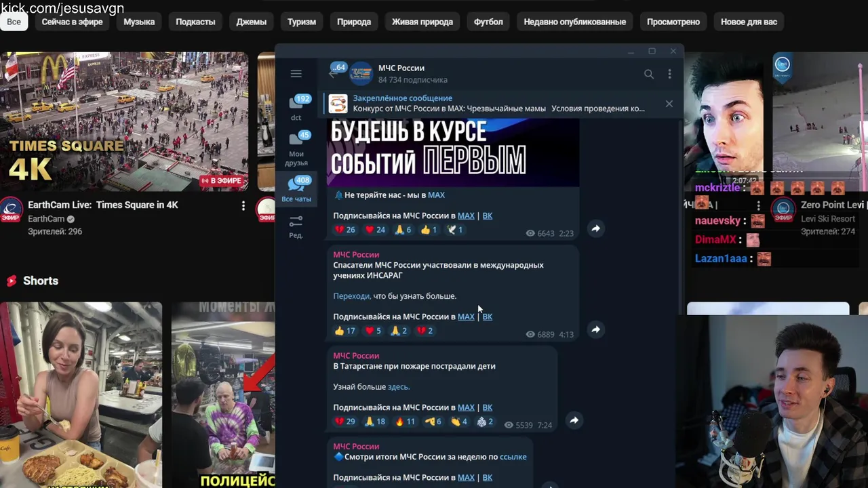Click the praying hands reaction with 6
Image resolution: width=868 pixels, height=488 pixels.
click(403, 230)
